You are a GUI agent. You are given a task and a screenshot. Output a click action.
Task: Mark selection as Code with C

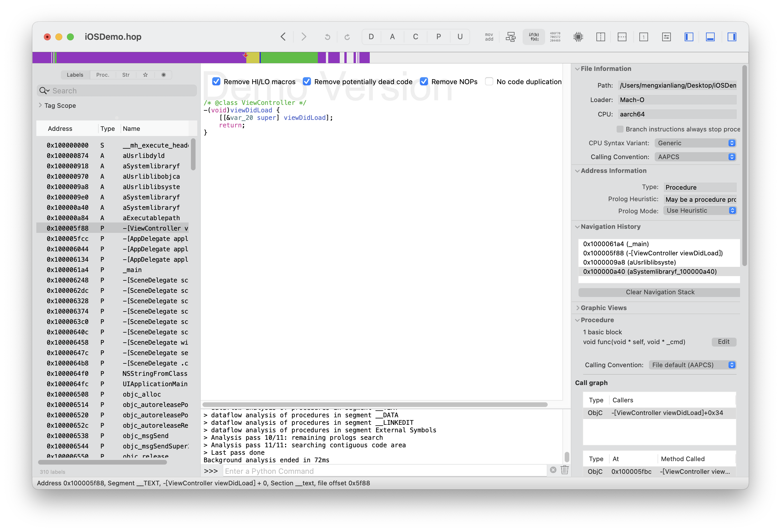coord(416,37)
